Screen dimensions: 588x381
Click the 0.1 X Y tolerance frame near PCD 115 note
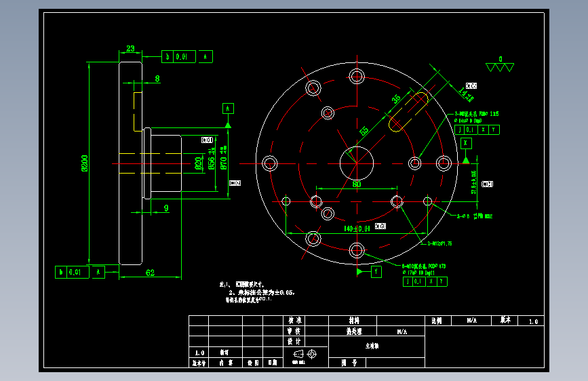477,129
